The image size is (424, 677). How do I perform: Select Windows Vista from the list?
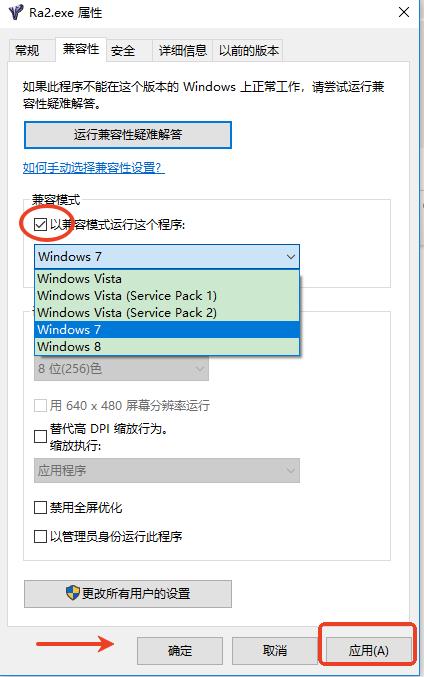point(167,278)
